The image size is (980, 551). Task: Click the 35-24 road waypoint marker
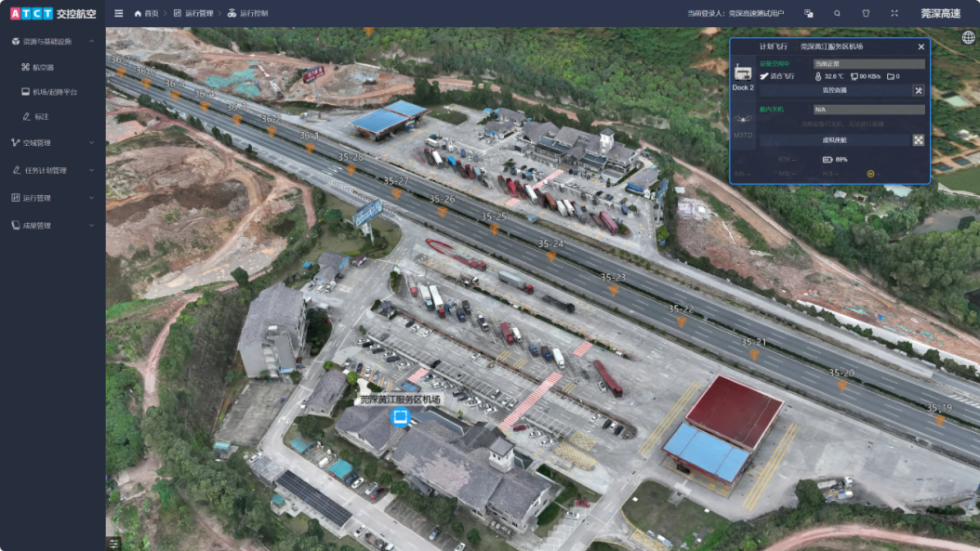coord(551,255)
